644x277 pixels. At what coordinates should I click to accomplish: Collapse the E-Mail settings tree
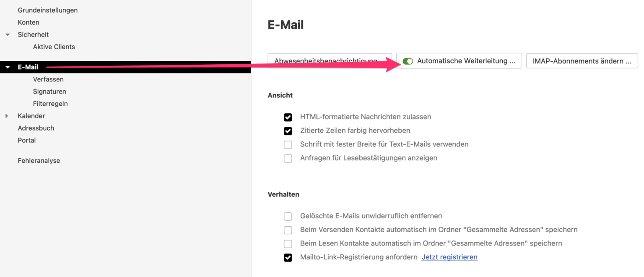[x=7, y=67]
